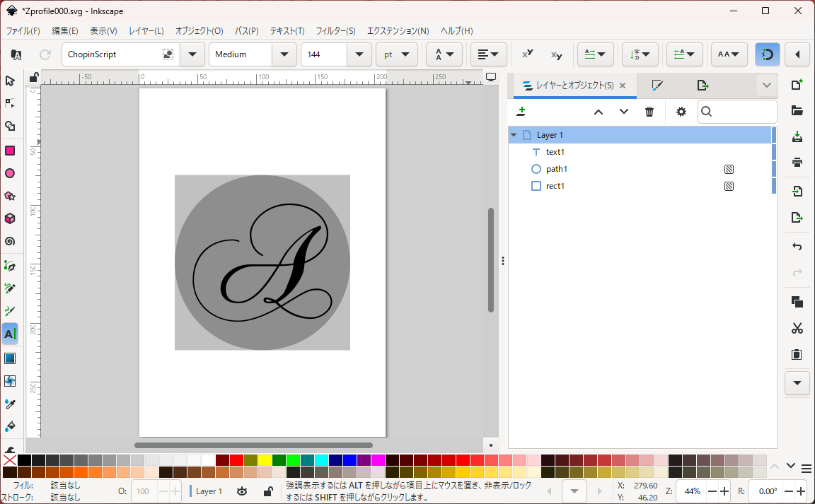Viewport: 815px width, 504px height.
Task: Select the Spiral tool
Action: click(10, 242)
